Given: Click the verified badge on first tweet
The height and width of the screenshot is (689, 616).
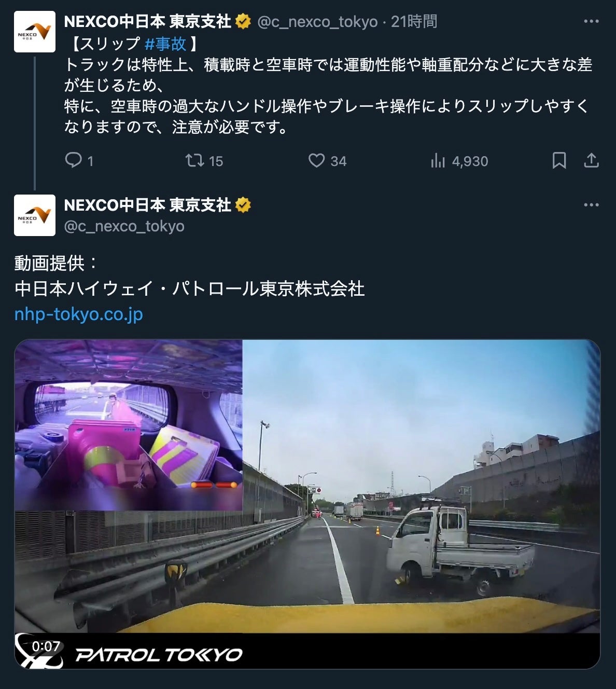Looking at the screenshot, I should 243,21.
